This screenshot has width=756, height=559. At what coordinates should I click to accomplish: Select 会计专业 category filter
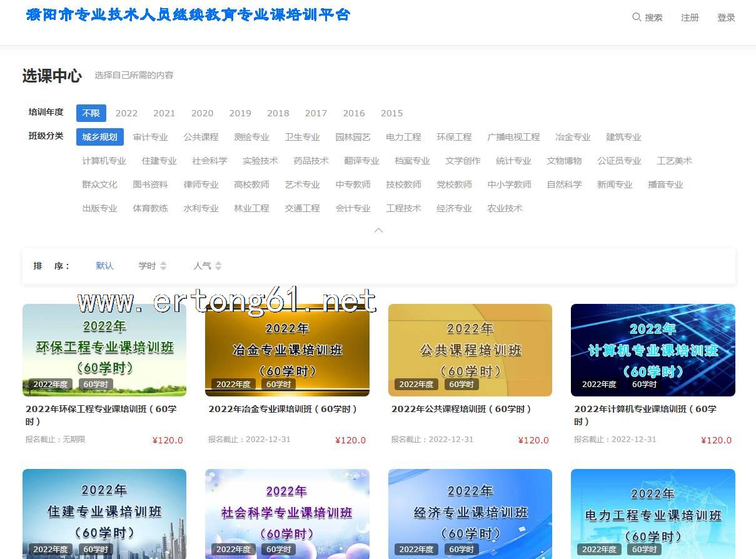353,208
